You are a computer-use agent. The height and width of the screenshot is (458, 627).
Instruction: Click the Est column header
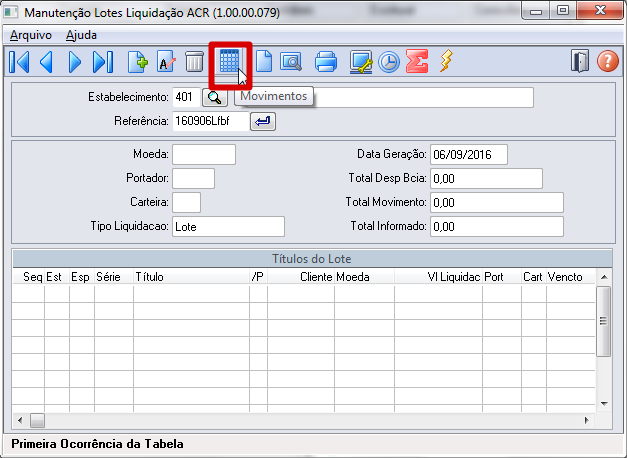57,277
